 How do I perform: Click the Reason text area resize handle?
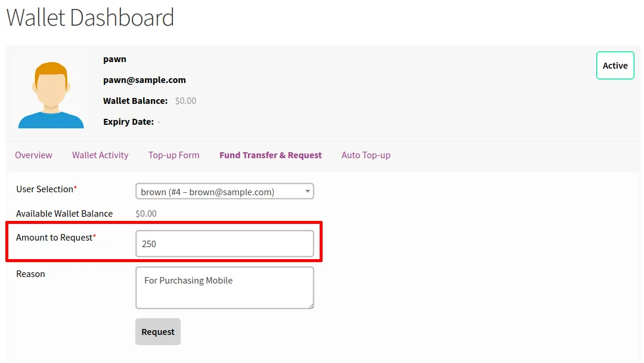click(x=311, y=306)
